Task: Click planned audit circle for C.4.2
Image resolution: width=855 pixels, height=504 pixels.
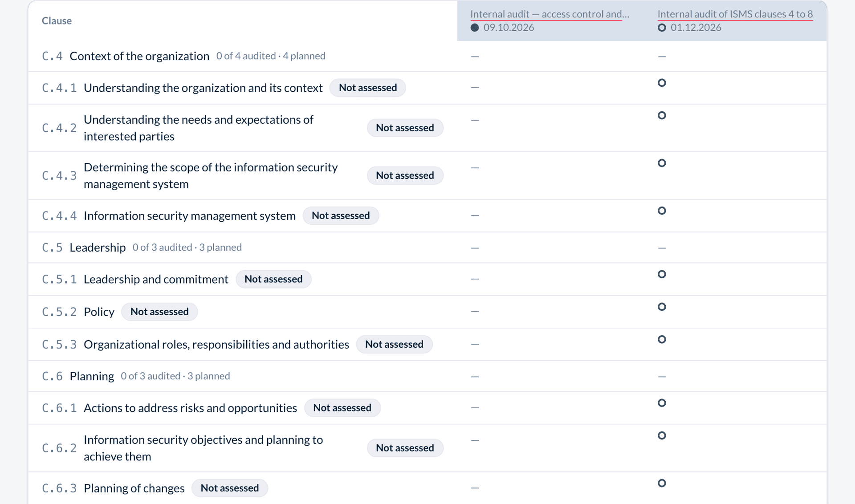Action: (x=662, y=115)
